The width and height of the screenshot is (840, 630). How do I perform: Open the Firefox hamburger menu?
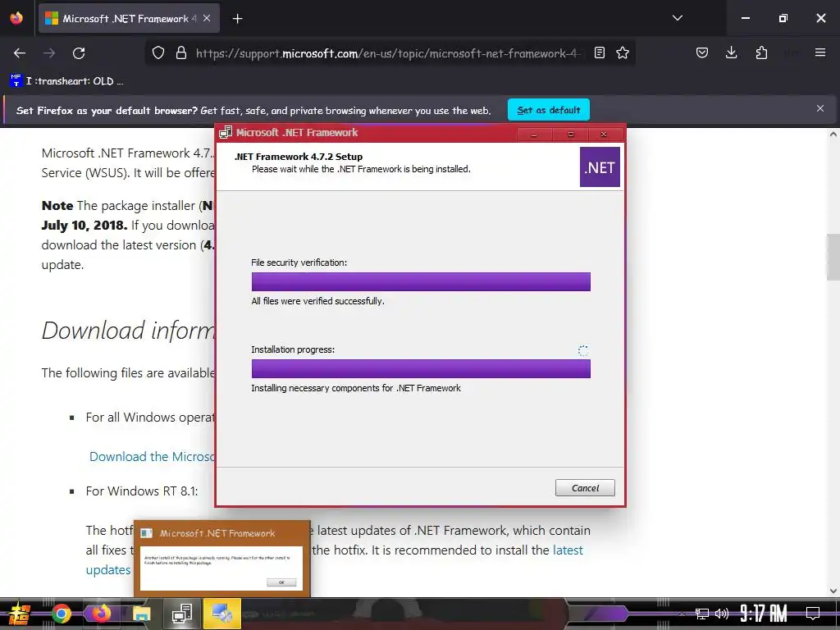820,52
